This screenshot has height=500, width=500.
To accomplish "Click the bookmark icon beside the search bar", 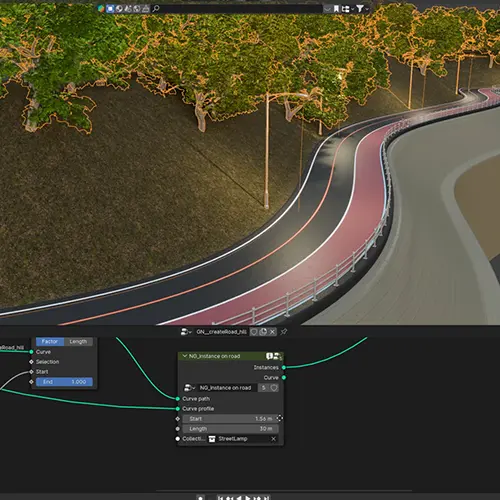I will pyautogui.click(x=336, y=9).
